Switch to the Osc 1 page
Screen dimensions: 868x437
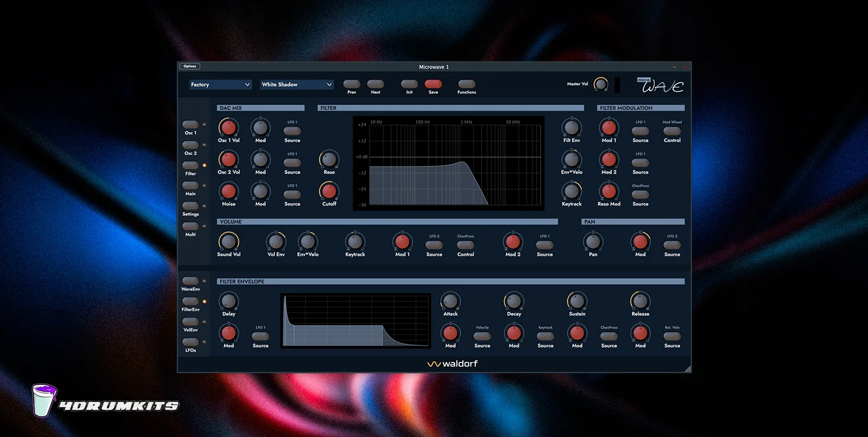point(191,125)
